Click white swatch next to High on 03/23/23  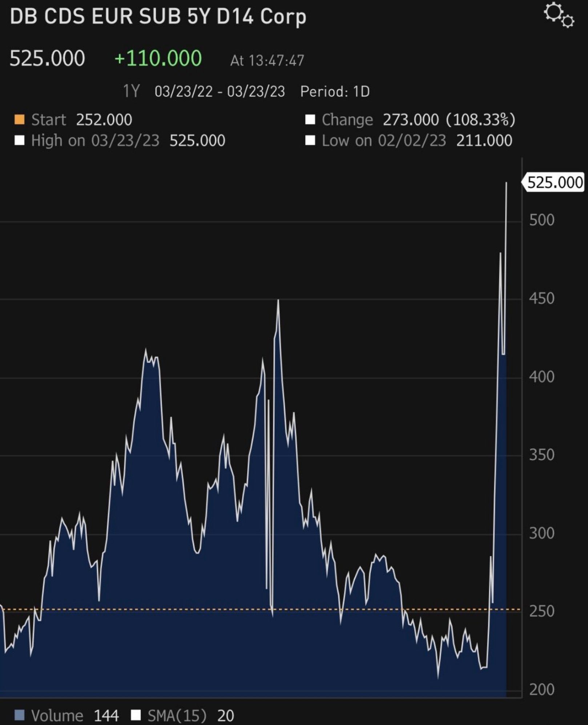tap(19, 141)
